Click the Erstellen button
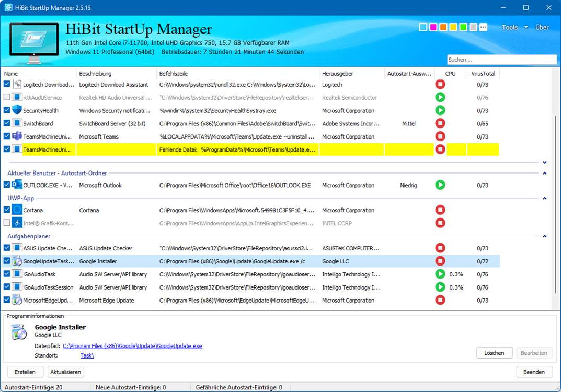Viewport: 561px width, 392px height. [25, 372]
